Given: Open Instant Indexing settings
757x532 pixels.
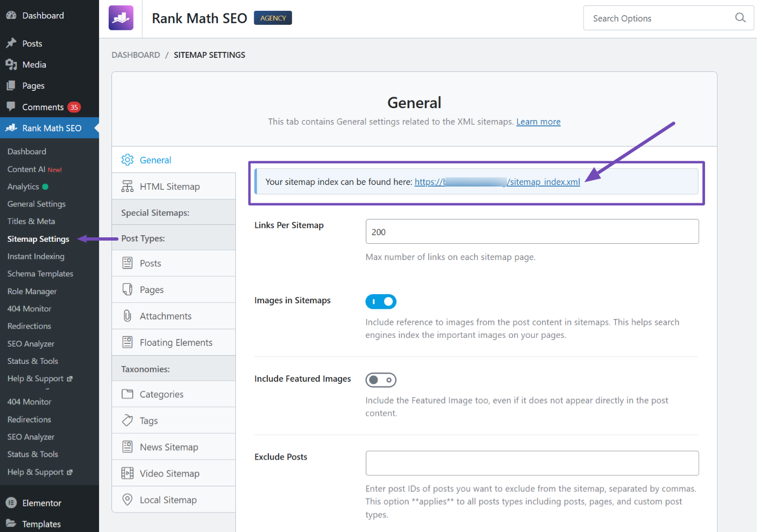Looking at the screenshot, I should (36, 256).
